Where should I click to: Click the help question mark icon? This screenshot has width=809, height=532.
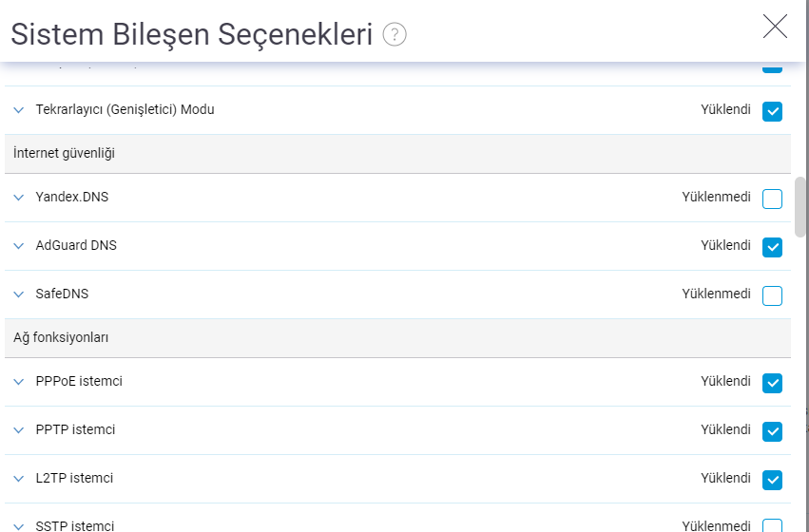pyautogui.click(x=395, y=35)
